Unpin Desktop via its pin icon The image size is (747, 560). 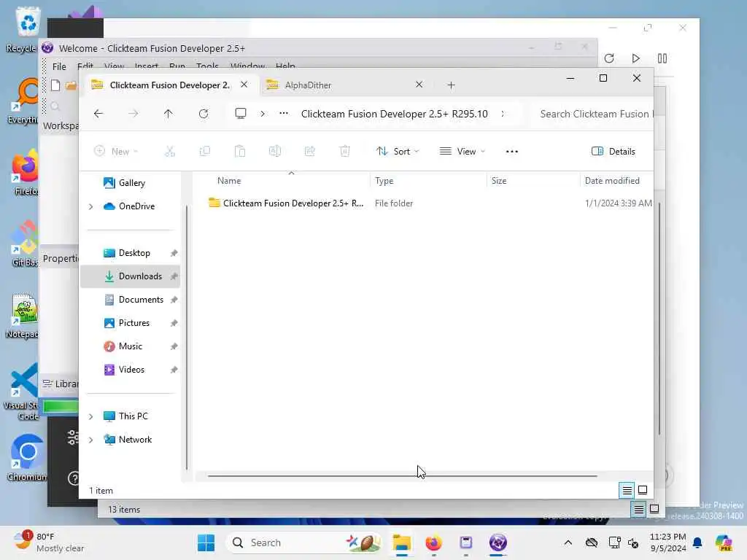point(174,253)
